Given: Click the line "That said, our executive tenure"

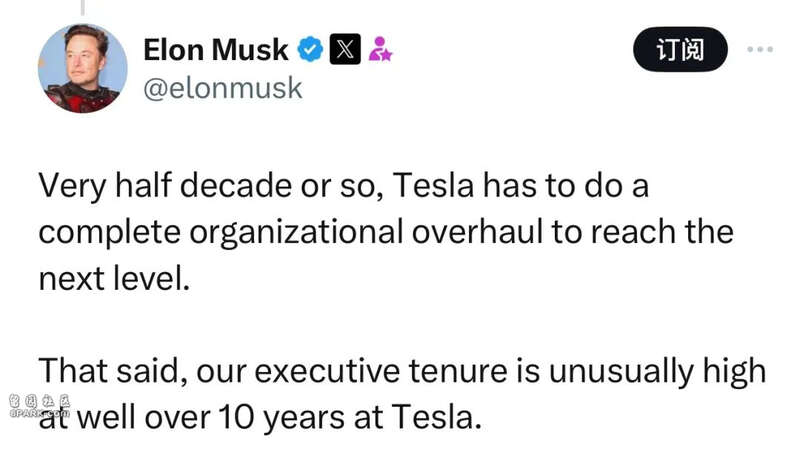Looking at the screenshot, I should pos(402,371).
